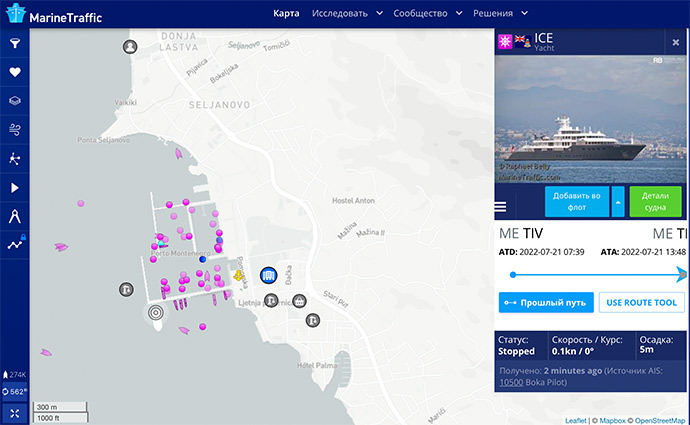Expand the Решения menu
The width and height of the screenshot is (690, 425).
[x=509, y=14]
